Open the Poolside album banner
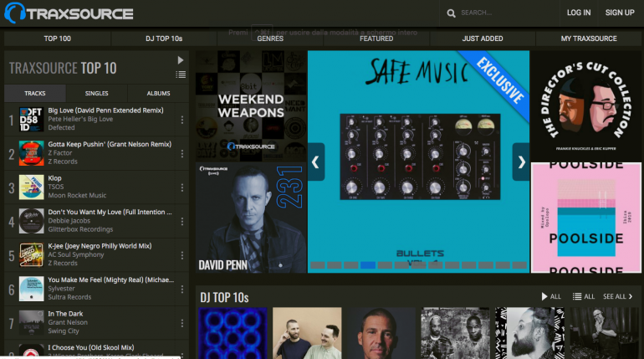 (x=586, y=218)
